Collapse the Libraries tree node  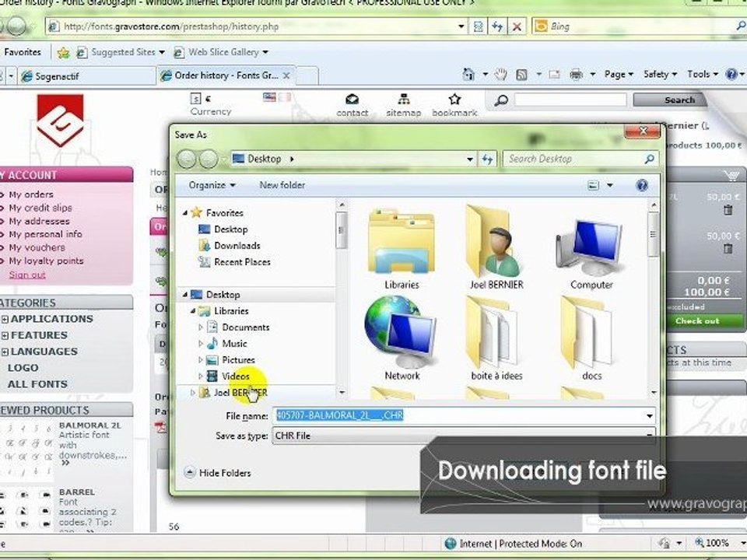(192, 311)
